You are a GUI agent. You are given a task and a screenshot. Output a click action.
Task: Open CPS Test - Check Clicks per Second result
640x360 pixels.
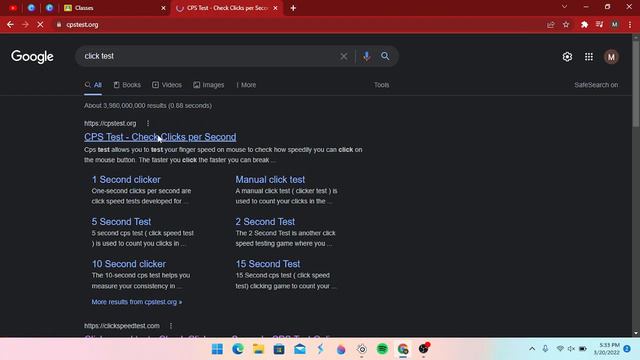pos(160,137)
